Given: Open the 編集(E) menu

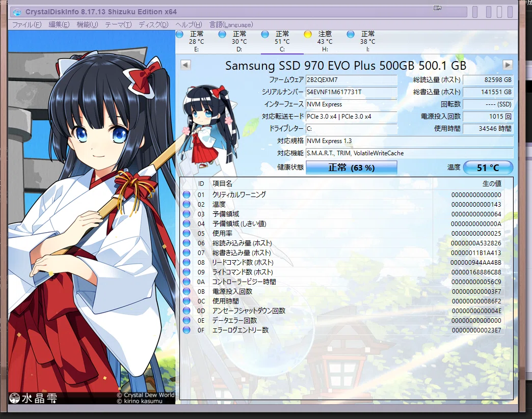Looking at the screenshot, I should pyautogui.click(x=59, y=25).
